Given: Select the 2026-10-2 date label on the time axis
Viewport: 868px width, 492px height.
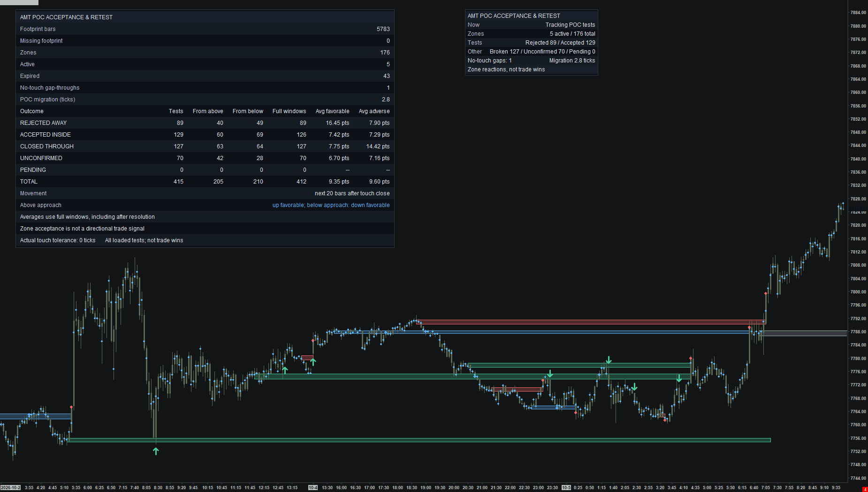Looking at the screenshot, I should tap(11, 488).
